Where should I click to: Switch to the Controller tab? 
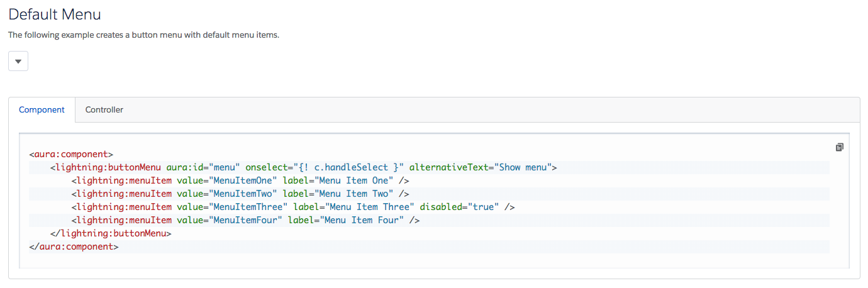coord(104,109)
